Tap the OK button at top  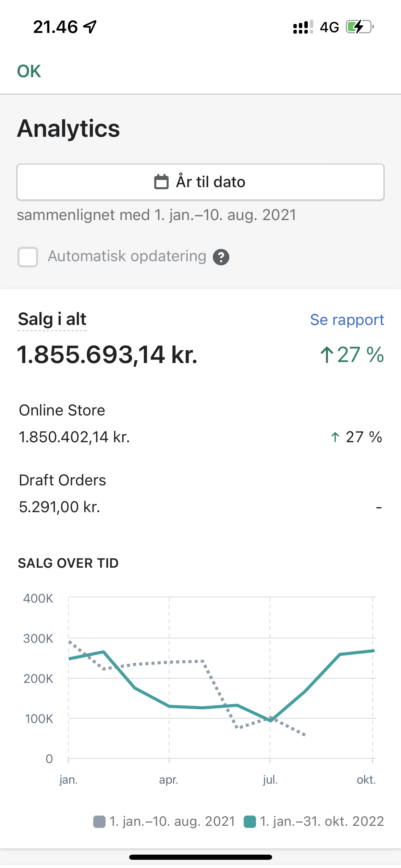click(x=29, y=71)
